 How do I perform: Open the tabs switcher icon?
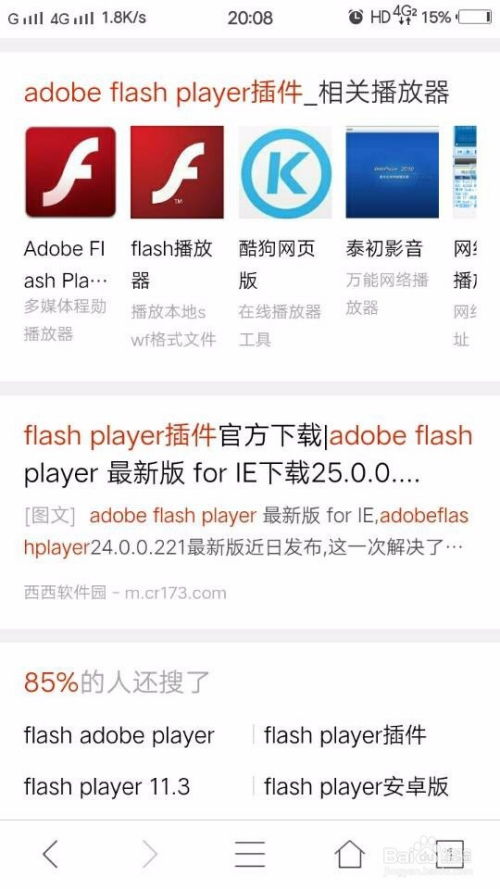pos(450,854)
